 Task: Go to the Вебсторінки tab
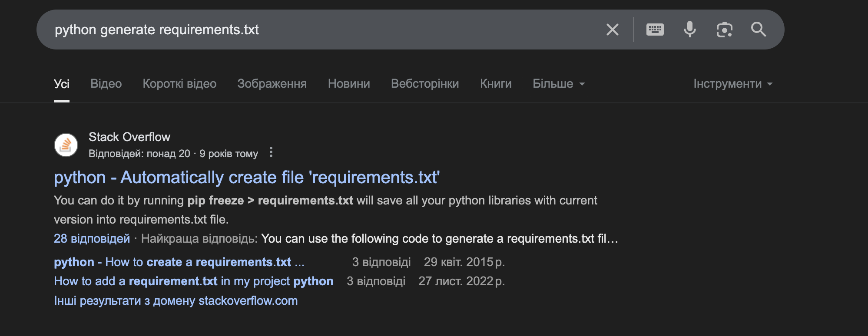pyautogui.click(x=425, y=84)
